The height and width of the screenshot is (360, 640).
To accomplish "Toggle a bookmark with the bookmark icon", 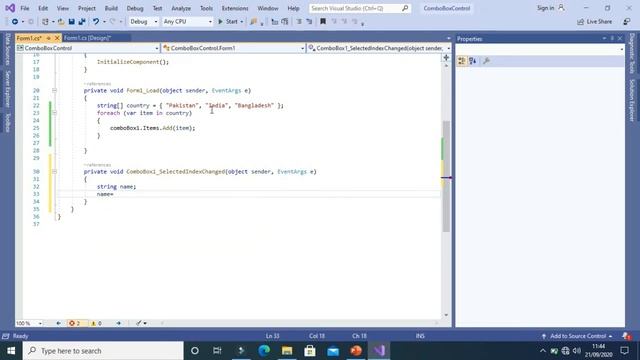I will pyautogui.click(x=323, y=22).
